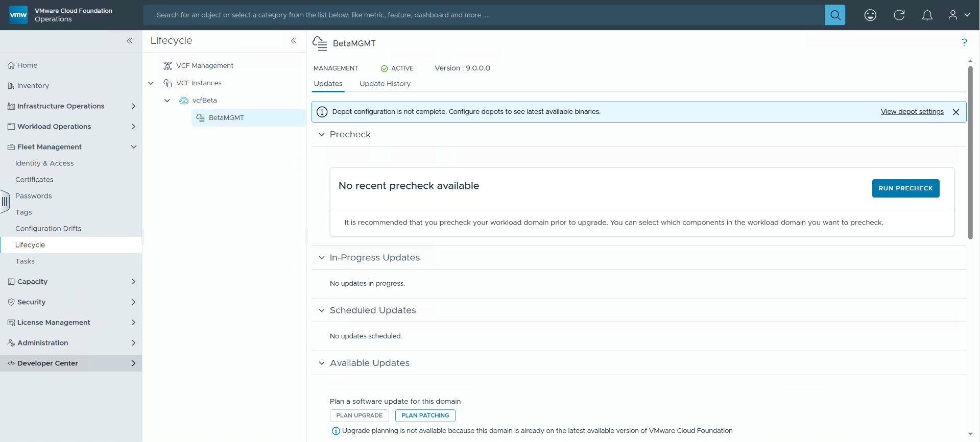Click the scrollbar down arrow
Screen dimensions: 980x442
coord(970,434)
